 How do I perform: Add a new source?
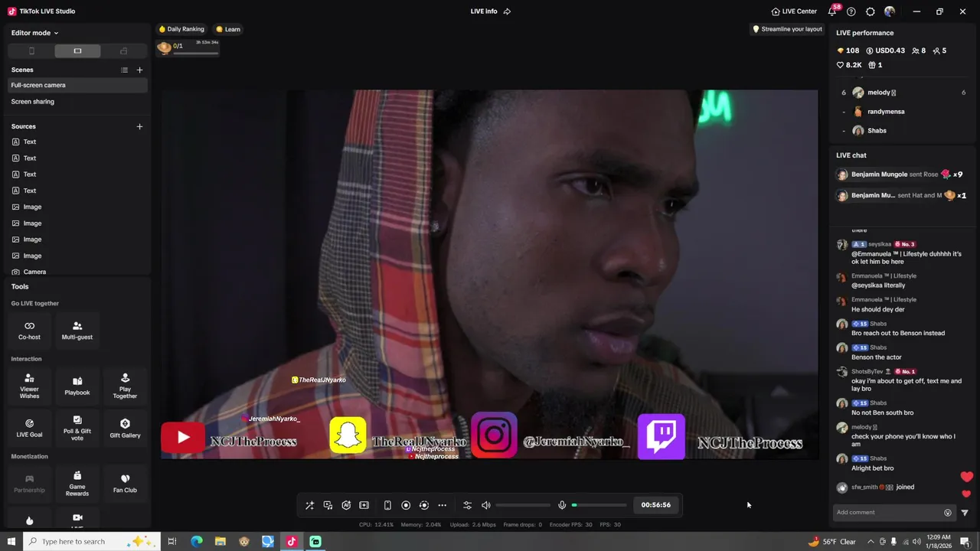139,126
